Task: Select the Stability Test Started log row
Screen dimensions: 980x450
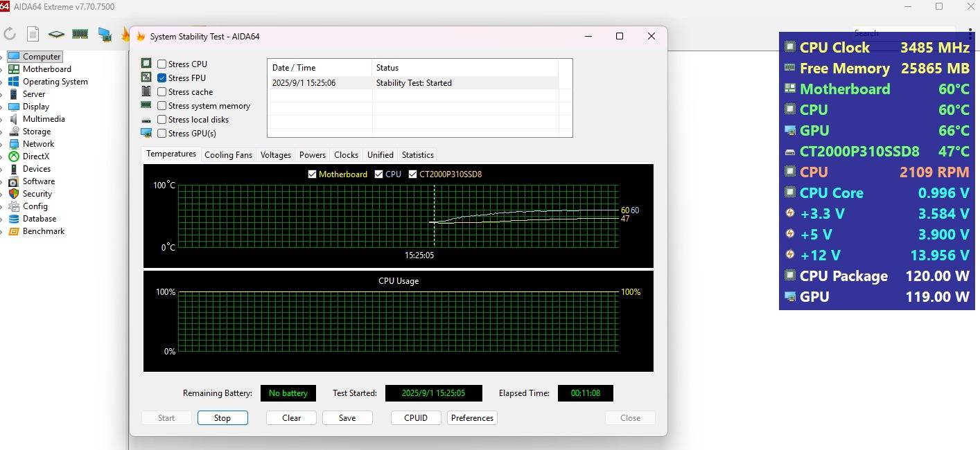Action: coord(413,83)
